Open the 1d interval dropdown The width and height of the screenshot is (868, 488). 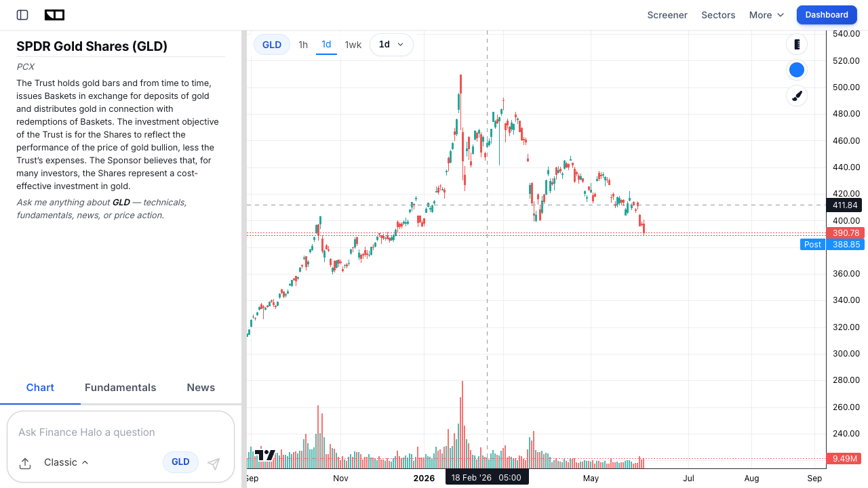point(391,45)
